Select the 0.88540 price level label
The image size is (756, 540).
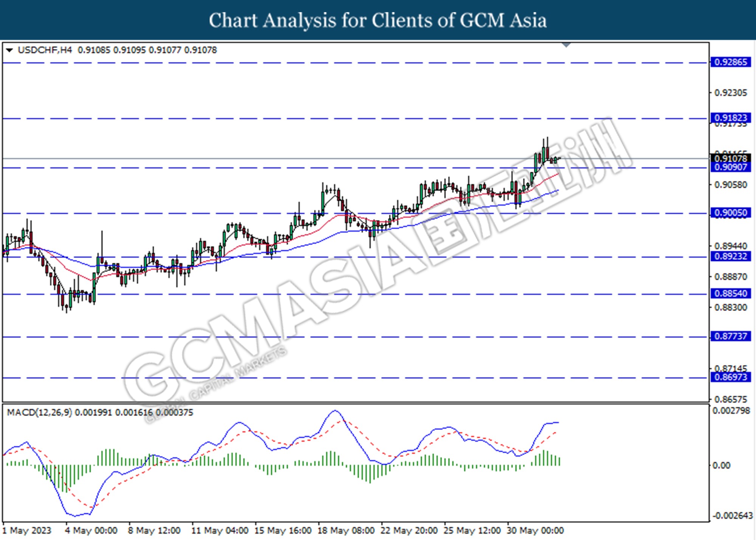click(x=731, y=293)
